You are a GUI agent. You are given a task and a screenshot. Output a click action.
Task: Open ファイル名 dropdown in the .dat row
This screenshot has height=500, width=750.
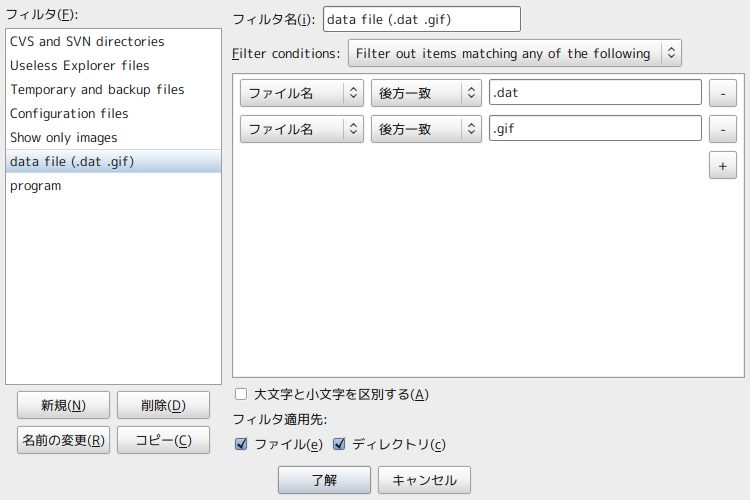coord(301,93)
